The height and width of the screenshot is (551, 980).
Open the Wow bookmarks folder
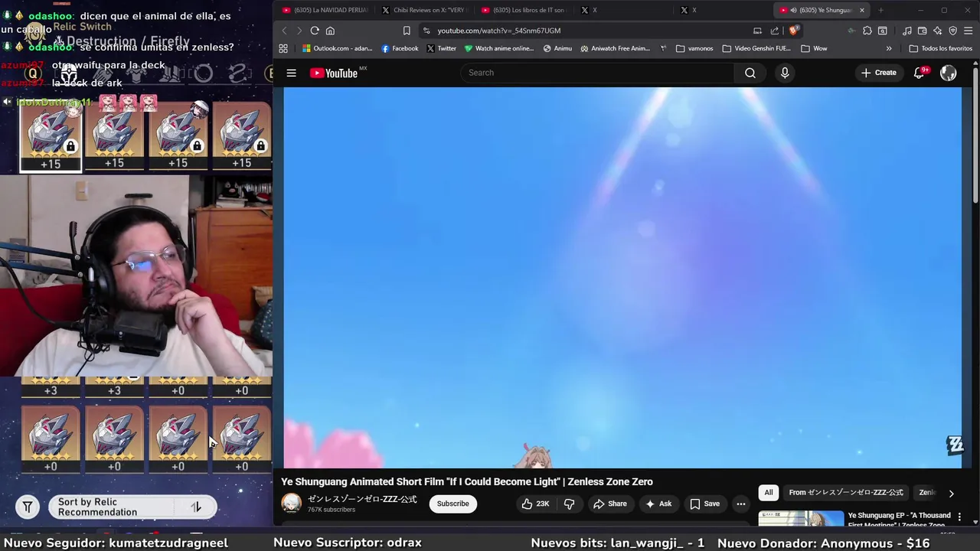coord(814,48)
